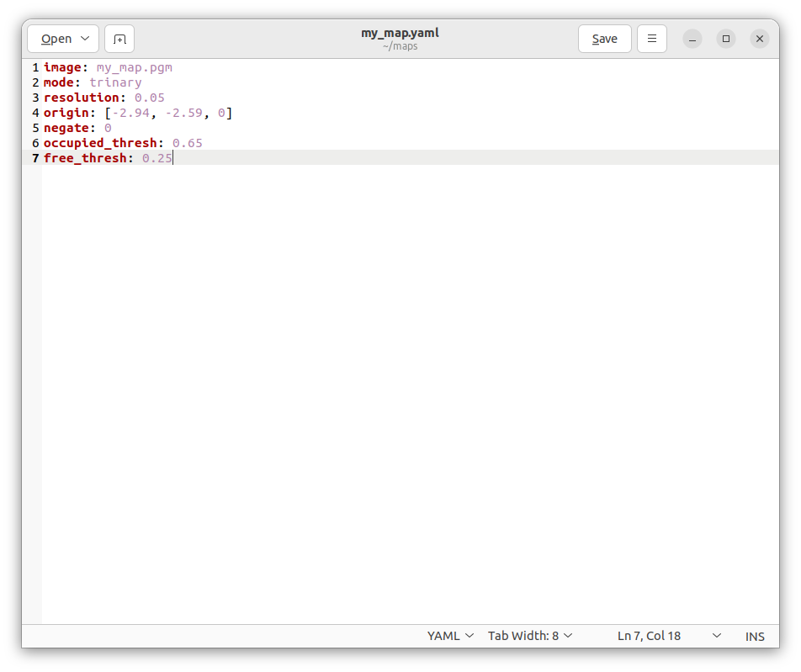Screen dimensions: 801x672
Task: Click the image key on line 1
Action: 62,67
